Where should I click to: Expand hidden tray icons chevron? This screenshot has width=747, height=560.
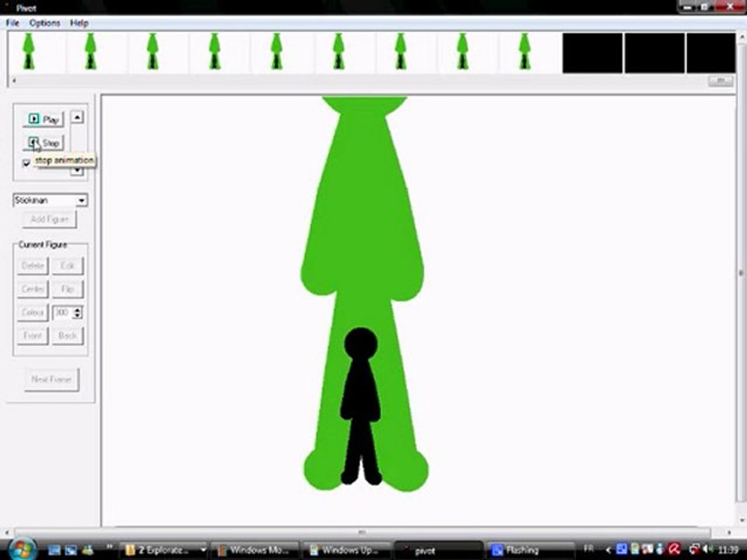tap(608, 550)
